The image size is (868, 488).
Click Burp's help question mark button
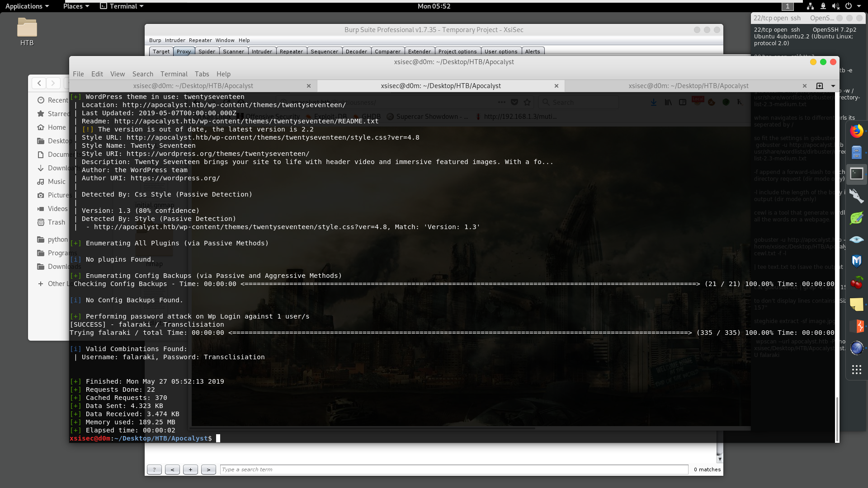click(x=154, y=469)
